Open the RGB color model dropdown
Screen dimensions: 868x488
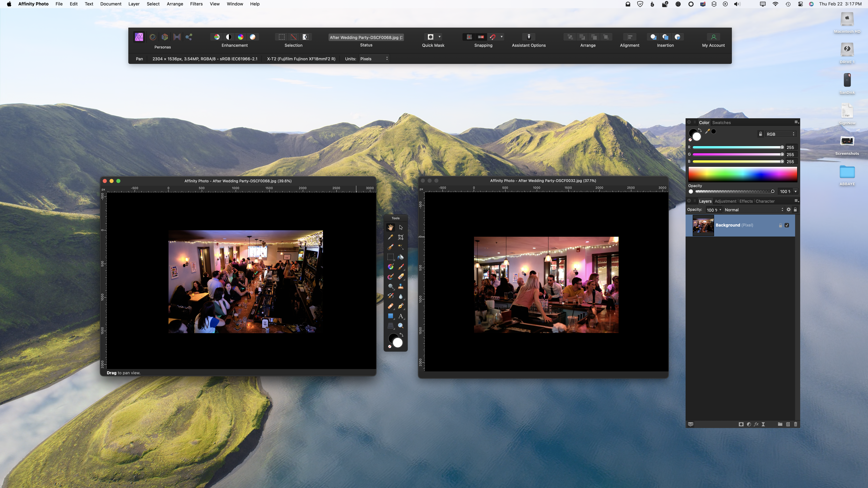coord(780,134)
